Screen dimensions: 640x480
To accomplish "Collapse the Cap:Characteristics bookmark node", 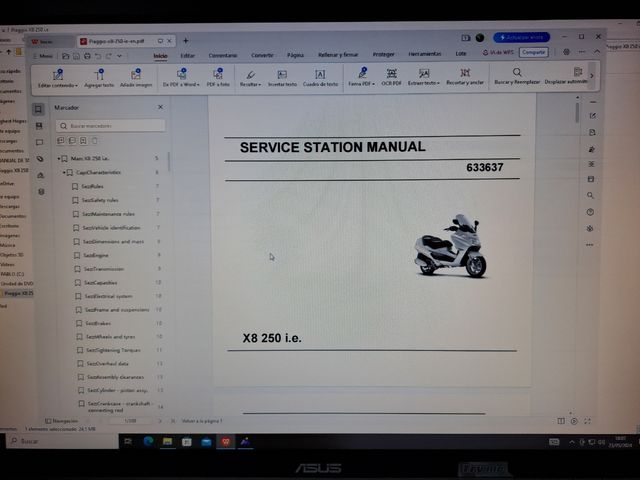I will (x=64, y=173).
